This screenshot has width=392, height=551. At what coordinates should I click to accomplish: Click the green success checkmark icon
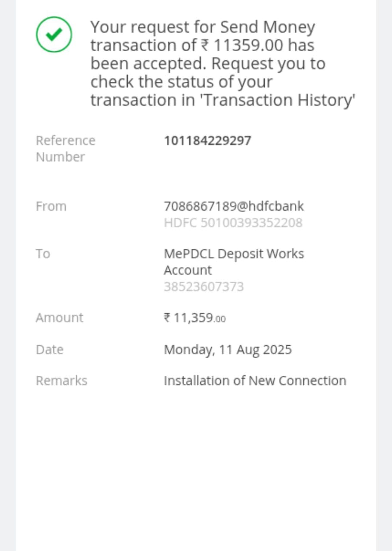(x=54, y=34)
